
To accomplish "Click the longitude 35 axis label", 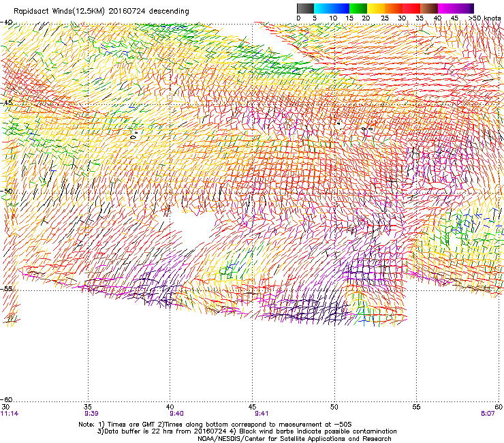I will tap(88, 407).
